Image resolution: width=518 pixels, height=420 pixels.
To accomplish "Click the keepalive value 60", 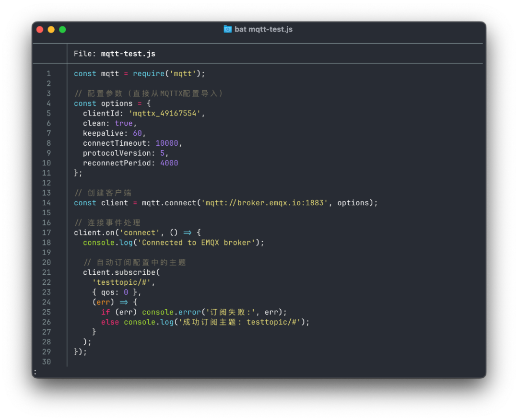I will (x=138, y=133).
